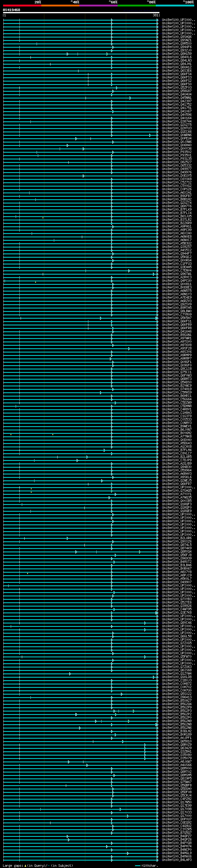
Task: Click hit label UniRef100_D0EUY5
Action: pyautogui.click(x=176, y=176)
